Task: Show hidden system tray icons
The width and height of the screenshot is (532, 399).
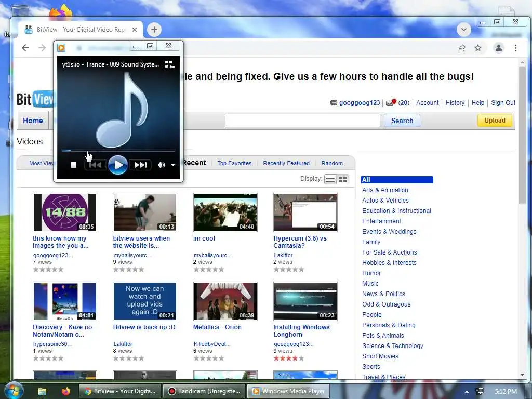Action: 467,392
